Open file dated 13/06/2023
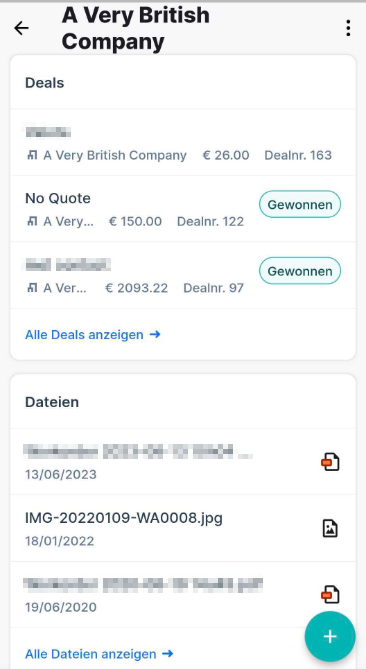Viewport: 366px width, 669px height. pyautogui.click(x=183, y=462)
